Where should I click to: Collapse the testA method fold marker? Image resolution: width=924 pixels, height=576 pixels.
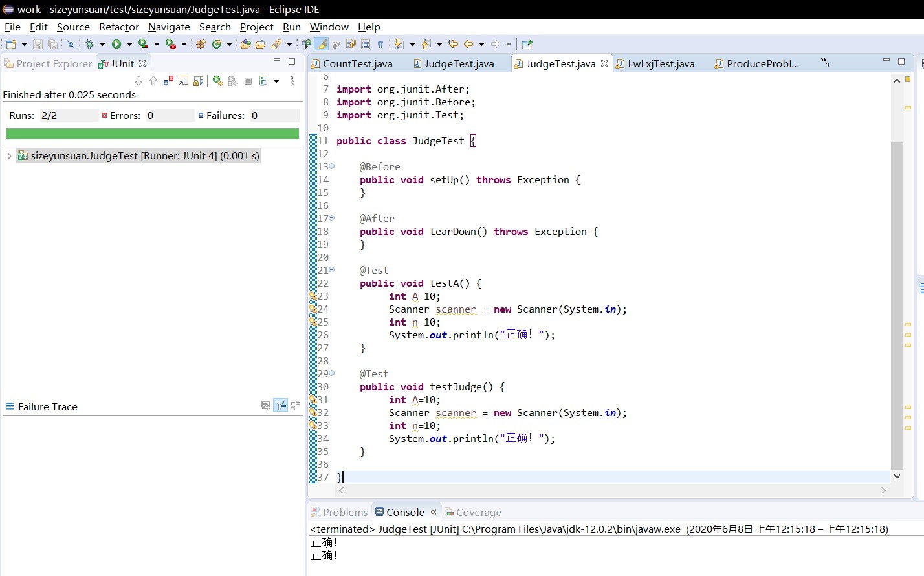332,270
